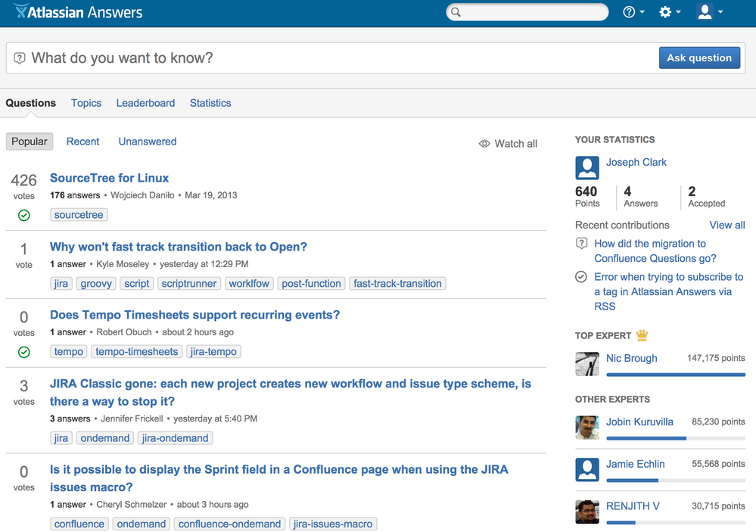Open the Sprint field Confluence question
The width and height of the screenshot is (756, 532).
tap(278, 478)
